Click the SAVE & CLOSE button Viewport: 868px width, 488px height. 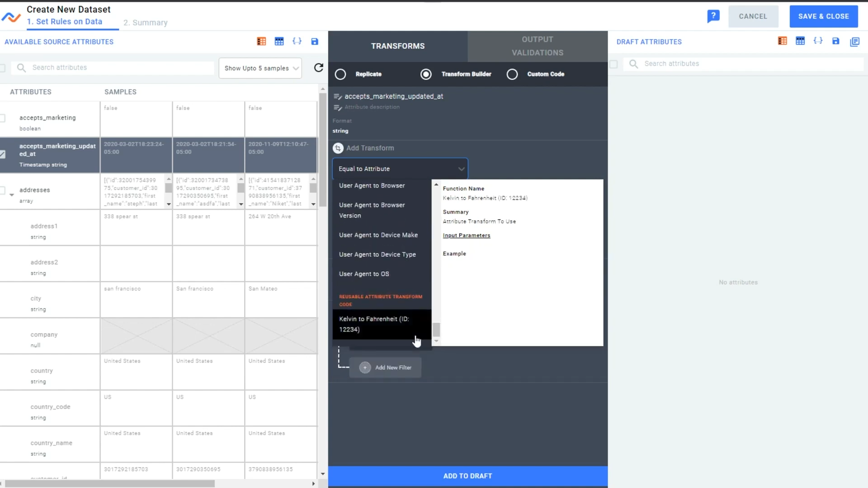pyautogui.click(x=823, y=16)
